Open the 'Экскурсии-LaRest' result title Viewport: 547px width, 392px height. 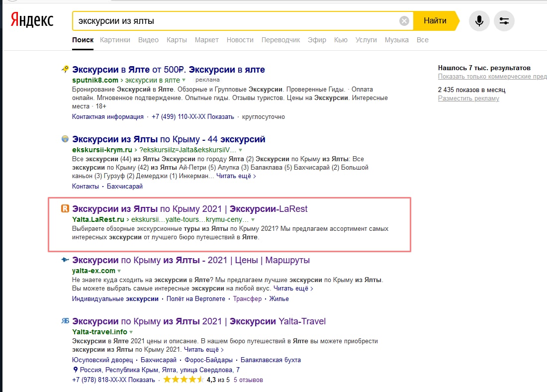pos(190,209)
